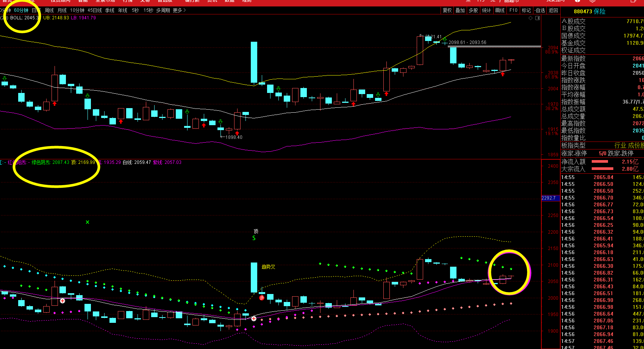The width and height of the screenshot is (644, 349).
Task: Click the 2098.61 - 2093.56 gap label
Action: (467, 42)
